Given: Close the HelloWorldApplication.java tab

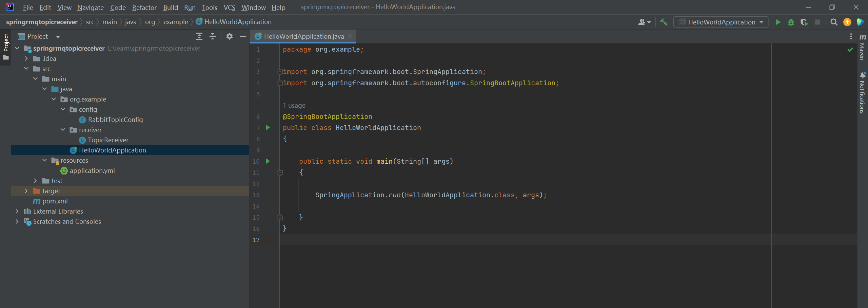Looking at the screenshot, I should tap(350, 36).
